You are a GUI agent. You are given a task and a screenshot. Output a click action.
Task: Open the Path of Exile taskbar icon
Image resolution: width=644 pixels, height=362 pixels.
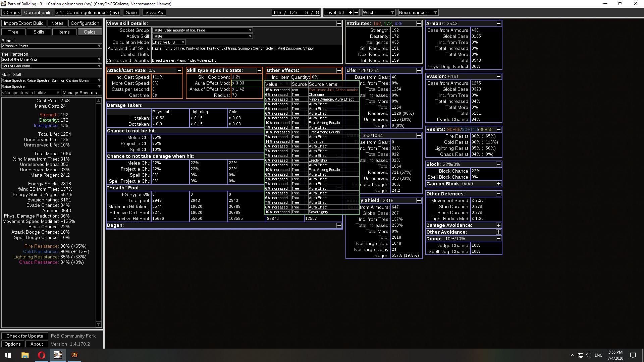click(74, 355)
